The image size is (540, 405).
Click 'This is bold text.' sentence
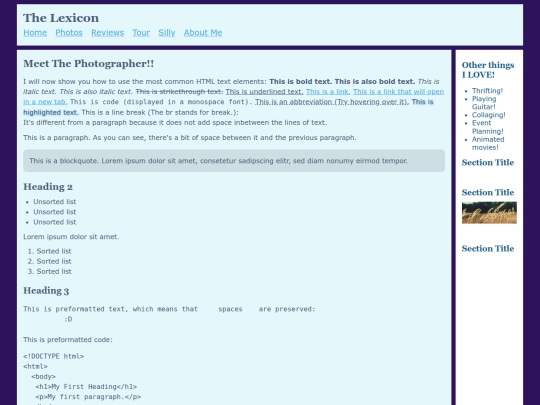tap(301, 82)
